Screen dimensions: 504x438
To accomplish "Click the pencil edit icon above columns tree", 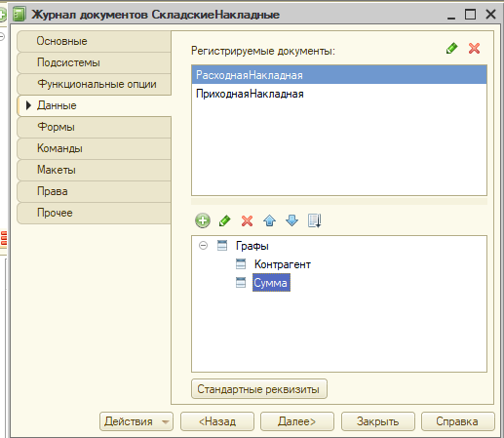I will point(225,220).
